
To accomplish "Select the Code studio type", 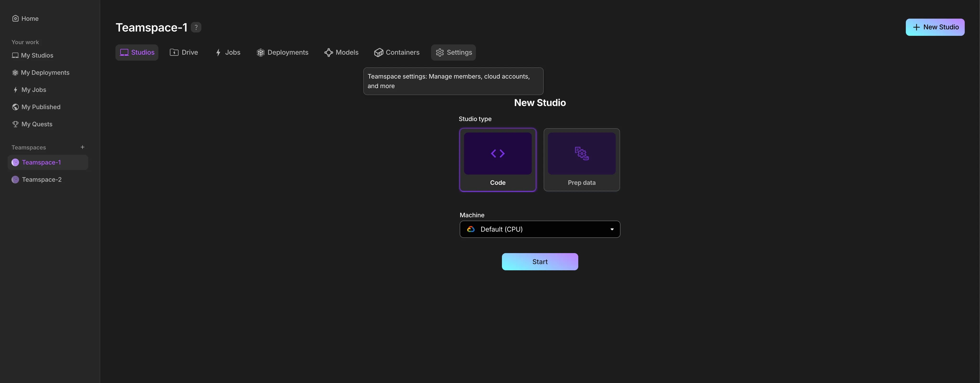I will [498, 160].
